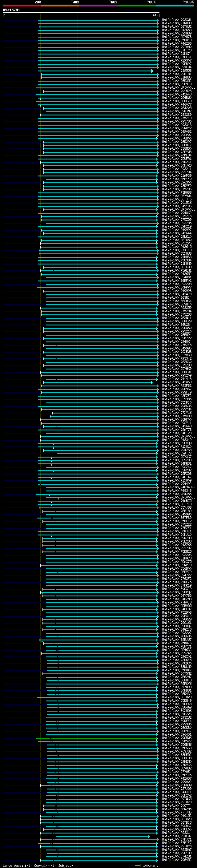The height and width of the screenshot is (868, 197).
Task: Go to the UniRef100_P48348-2 entry
Action: (x=179, y=487)
